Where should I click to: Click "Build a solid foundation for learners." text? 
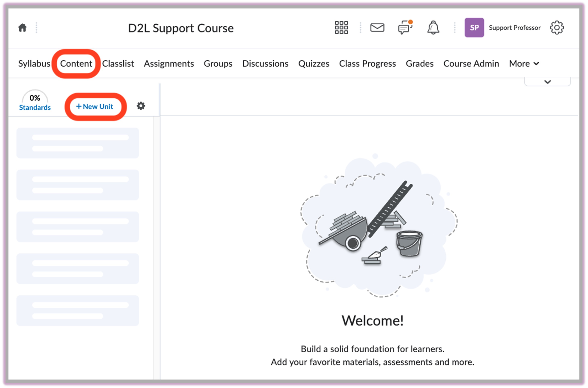[x=373, y=349]
